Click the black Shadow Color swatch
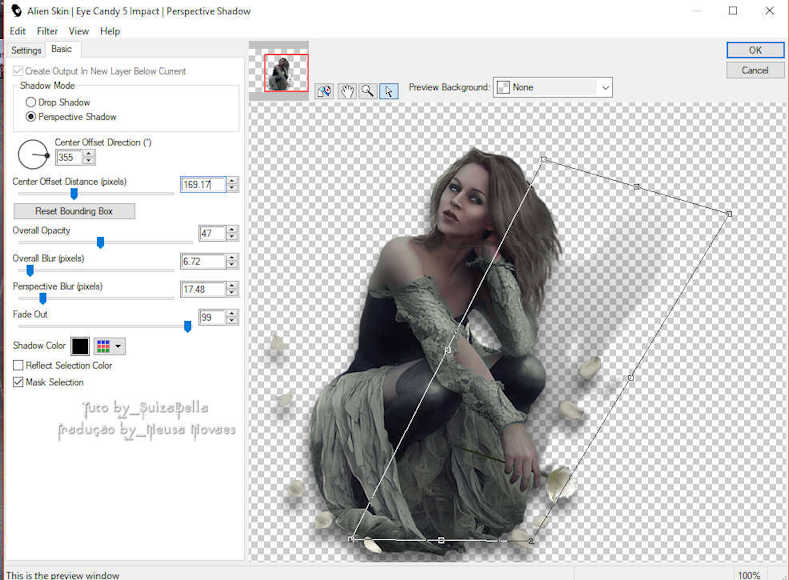 (x=80, y=346)
